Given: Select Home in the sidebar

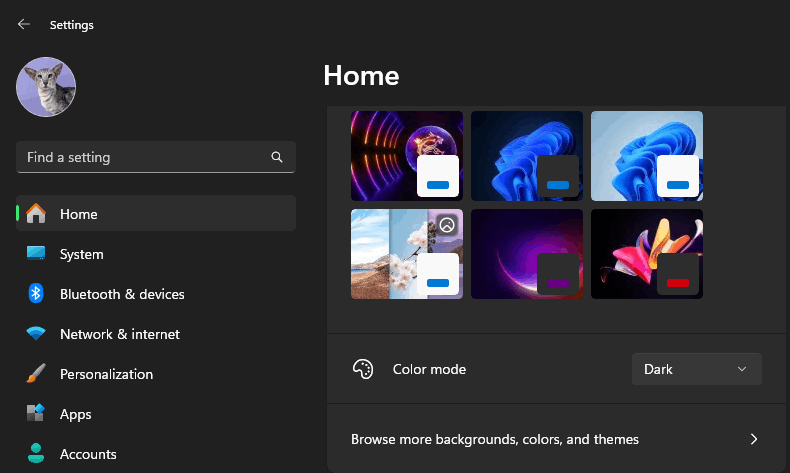Looking at the screenshot, I should pyautogui.click(x=156, y=214).
